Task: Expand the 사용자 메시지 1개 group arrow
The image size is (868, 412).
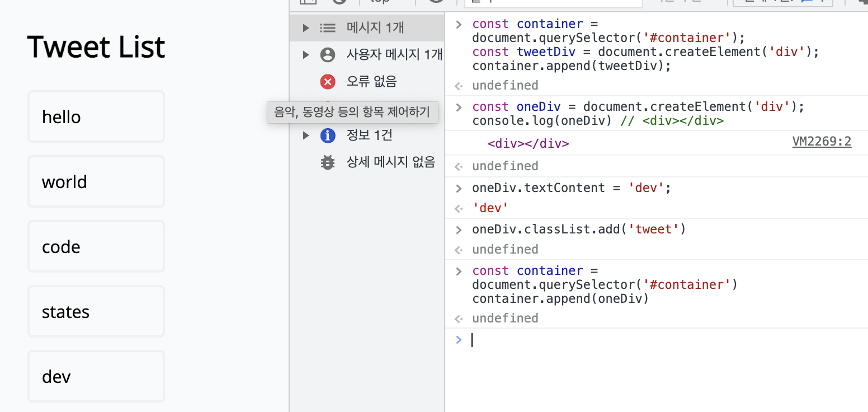Action: click(305, 54)
